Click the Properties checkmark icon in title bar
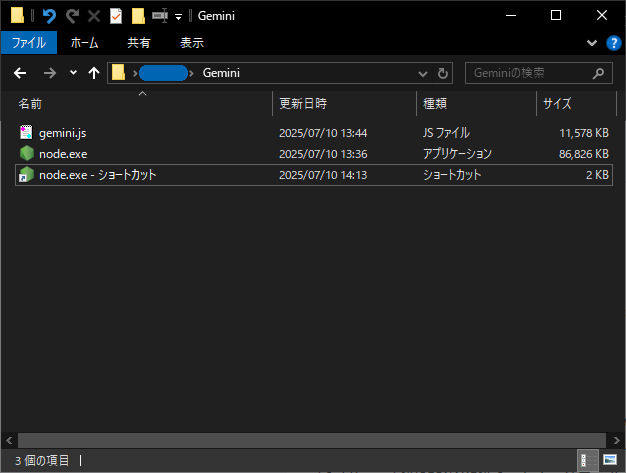 click(116, 16)
